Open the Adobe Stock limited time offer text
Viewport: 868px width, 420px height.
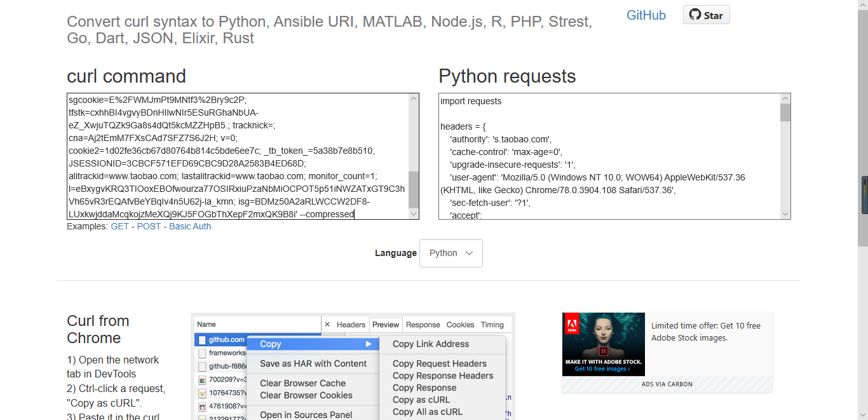pyautogui.click(x=705, y=332)
